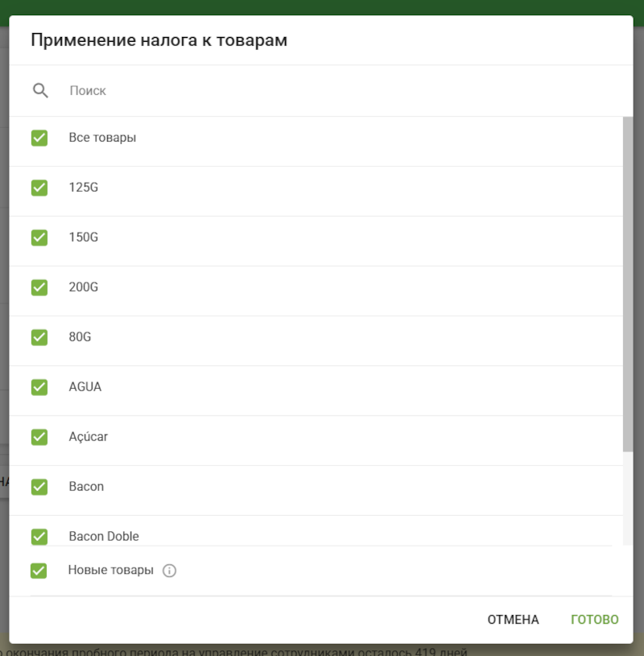This screenshot has height=656, width=644.
Task: Uncheck the 200G product
Action: tap(39, 287)
